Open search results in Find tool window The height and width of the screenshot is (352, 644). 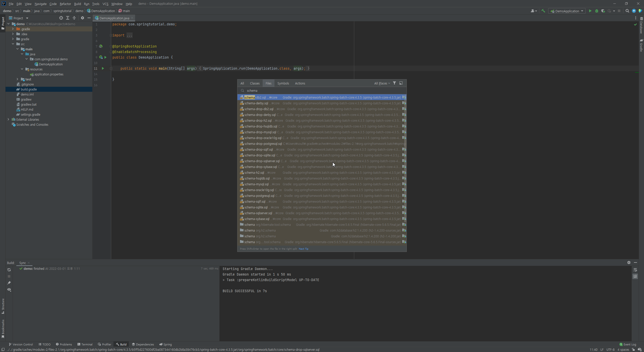coord(401,83)
